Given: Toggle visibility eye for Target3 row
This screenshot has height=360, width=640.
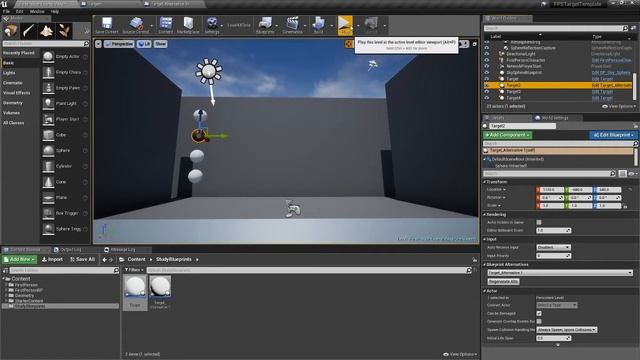Looking at the screenshot, I should click(x=487, y=92).
